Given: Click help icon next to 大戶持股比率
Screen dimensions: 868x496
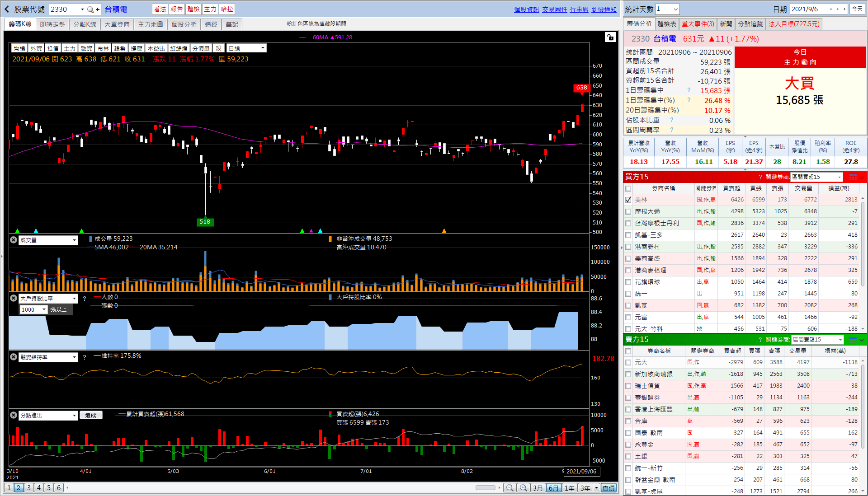Looking at the screenshot, I should [x=85, y=299].
